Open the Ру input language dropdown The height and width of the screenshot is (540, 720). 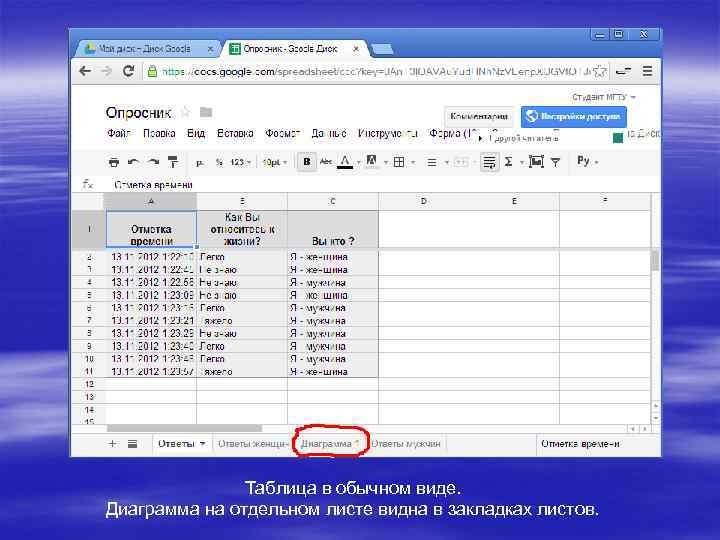587,161
